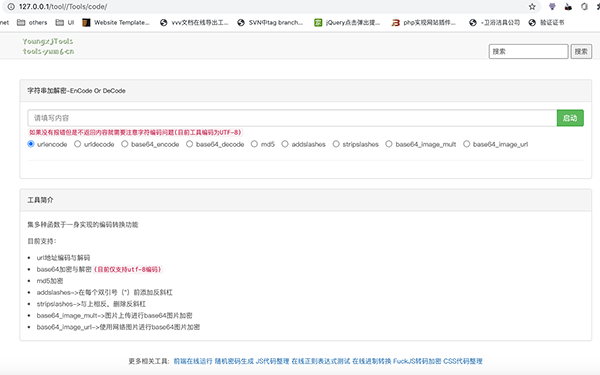The image size is (600, 375).
Task: Click the 'url地址编码与解码' list item
Action: tap(64, 258)
